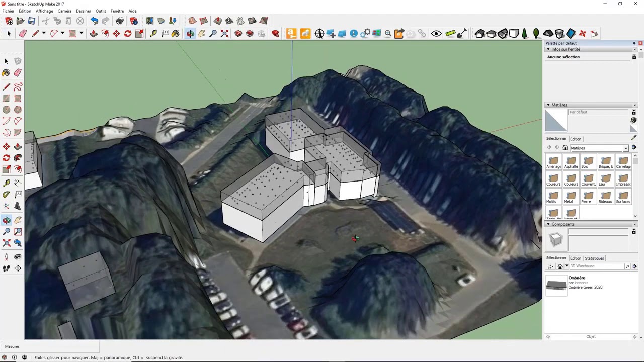
Task: Open Model Info from the toolbar
Action: click(134, 21)
